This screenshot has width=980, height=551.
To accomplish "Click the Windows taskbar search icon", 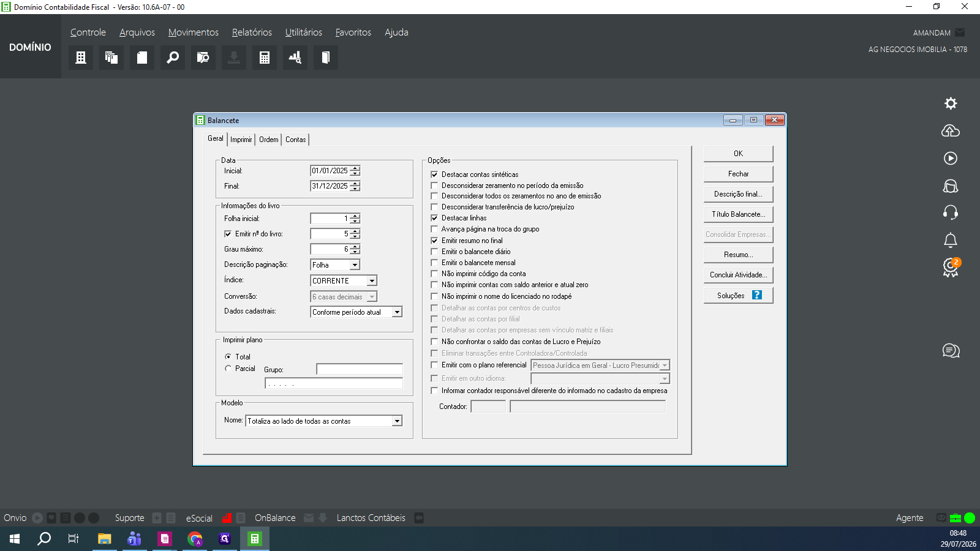I will point(44,539).
